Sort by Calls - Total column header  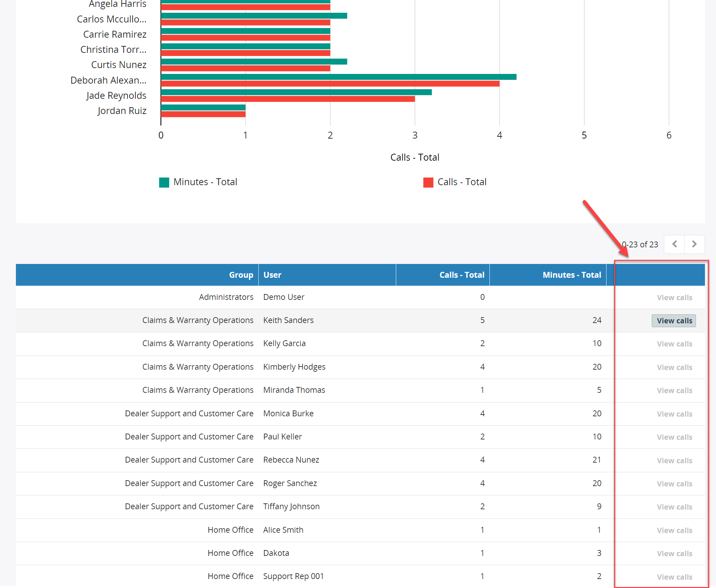(462, 275)
